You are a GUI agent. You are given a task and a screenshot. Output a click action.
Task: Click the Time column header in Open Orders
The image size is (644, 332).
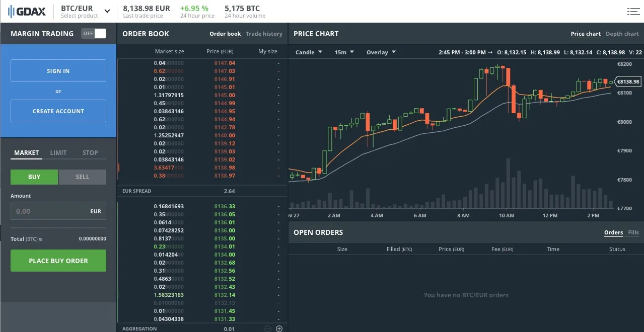point(553,249)
